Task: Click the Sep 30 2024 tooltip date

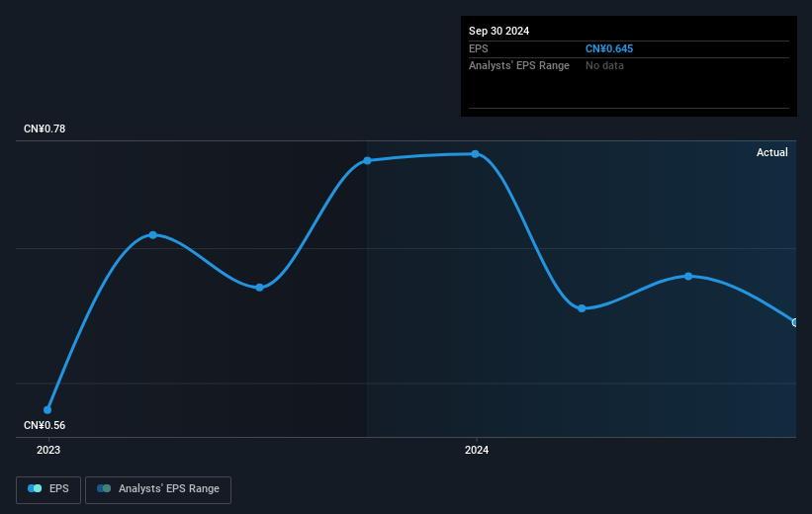Action: coord(498,31)
